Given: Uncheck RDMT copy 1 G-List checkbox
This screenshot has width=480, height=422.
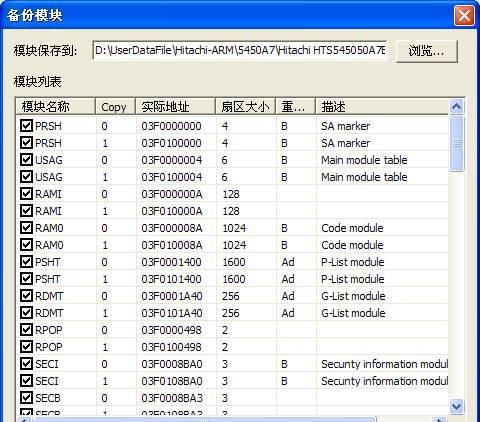Looking at the screenshot, I should (x=26, y=313).
